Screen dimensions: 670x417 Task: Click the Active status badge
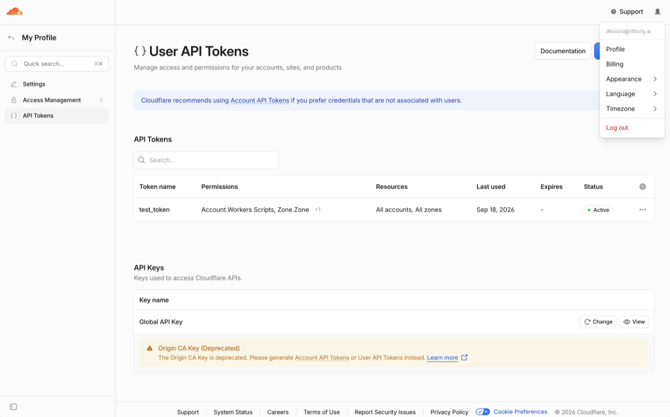coord(598,210)
